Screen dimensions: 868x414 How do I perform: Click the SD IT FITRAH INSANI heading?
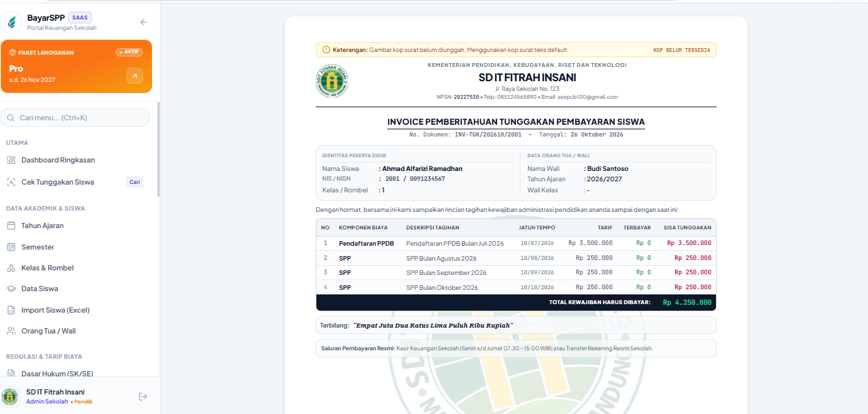527,77
